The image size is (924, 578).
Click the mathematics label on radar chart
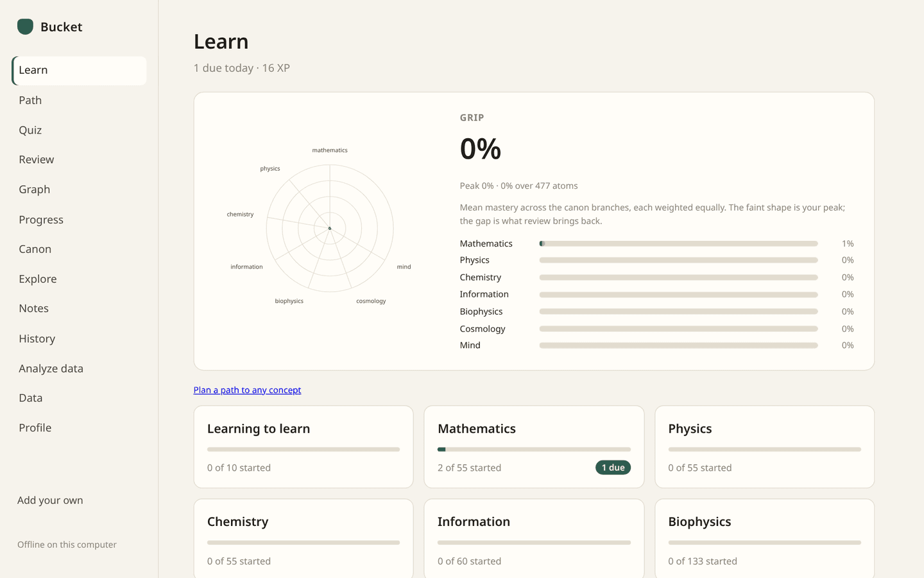pos(330,150)
